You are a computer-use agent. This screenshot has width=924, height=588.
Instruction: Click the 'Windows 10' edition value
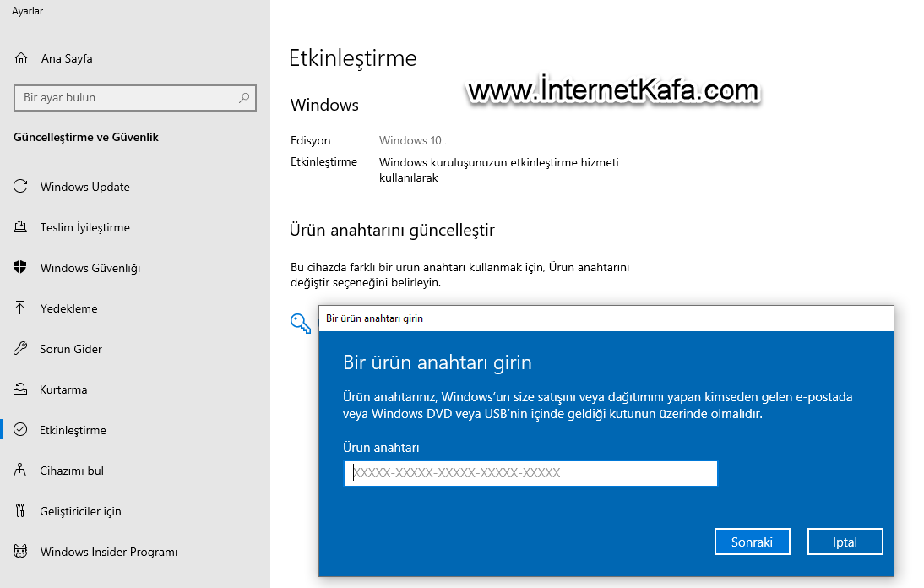pos(410,140)
